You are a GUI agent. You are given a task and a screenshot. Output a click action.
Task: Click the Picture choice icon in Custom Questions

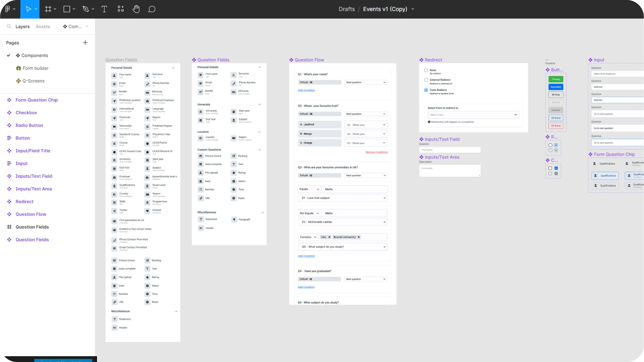tap(201, 156)
